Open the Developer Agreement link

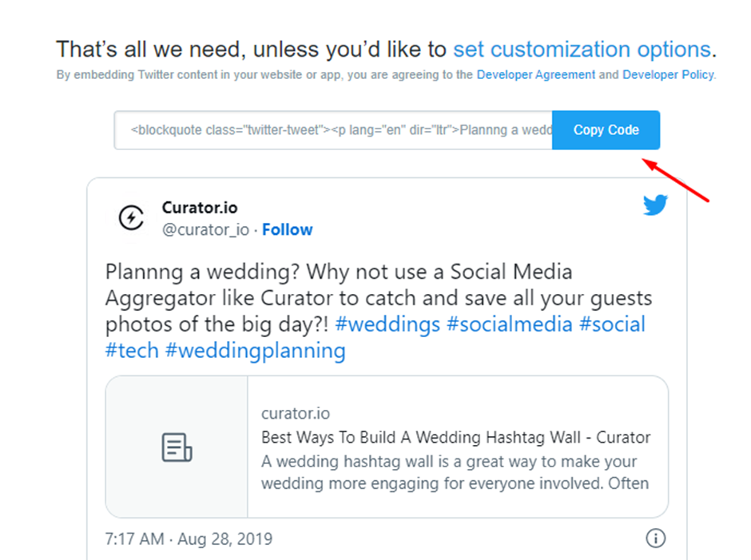535,74
